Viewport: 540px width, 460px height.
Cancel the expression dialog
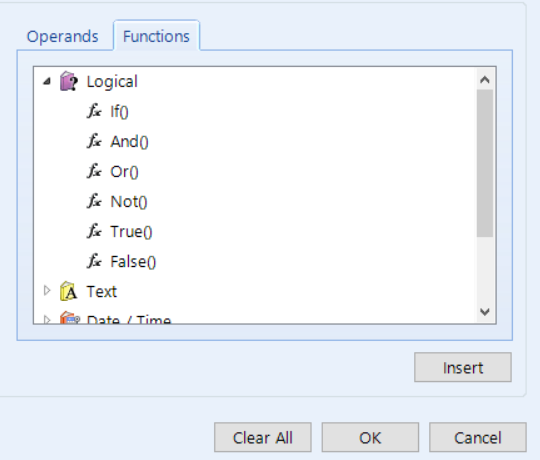(x=478, y=437)
